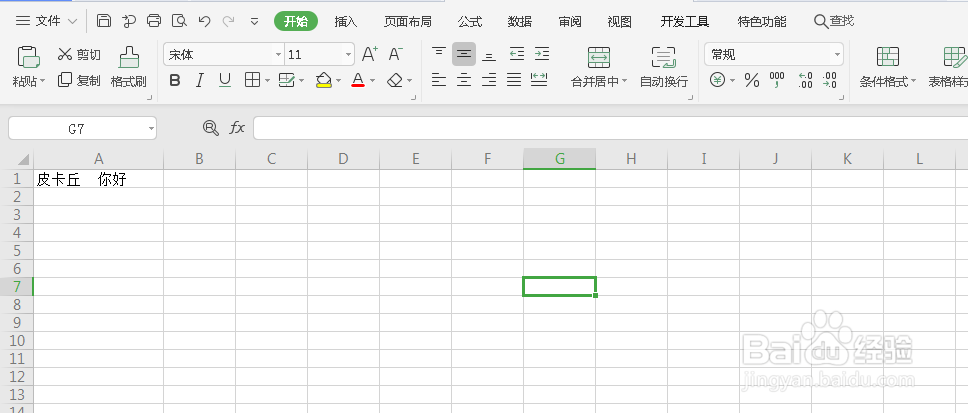Viewport: 968px width, 413px height.
Task: Apply thousands separator 000 icon
Action: point(777,80)
